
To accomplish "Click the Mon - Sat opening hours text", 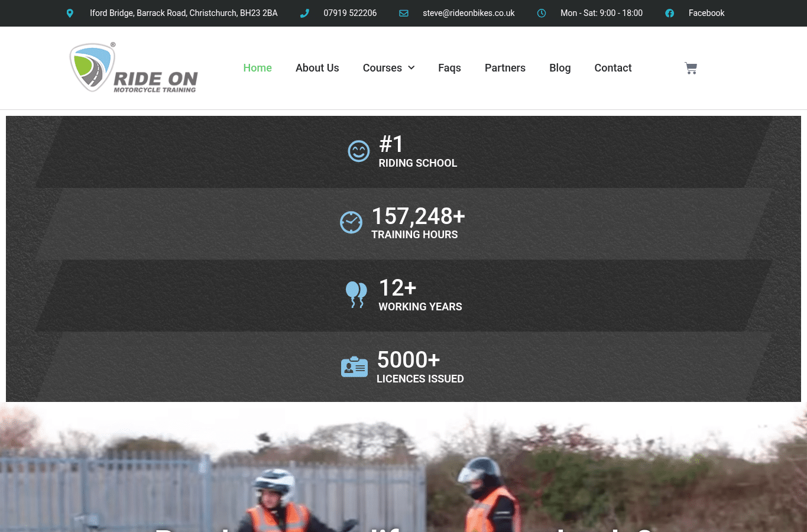I will (x=601, y=13).
